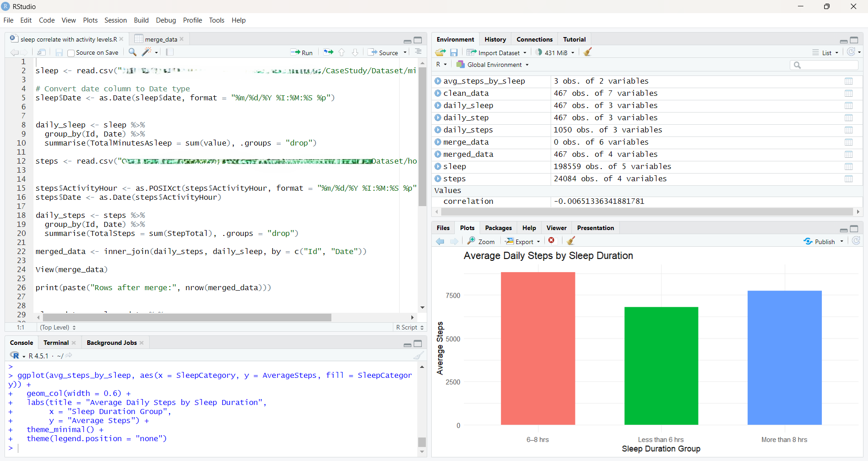The image size is (868, 461).
Task: View the steps table via grid icon
Action: click(x=849, y=179)
